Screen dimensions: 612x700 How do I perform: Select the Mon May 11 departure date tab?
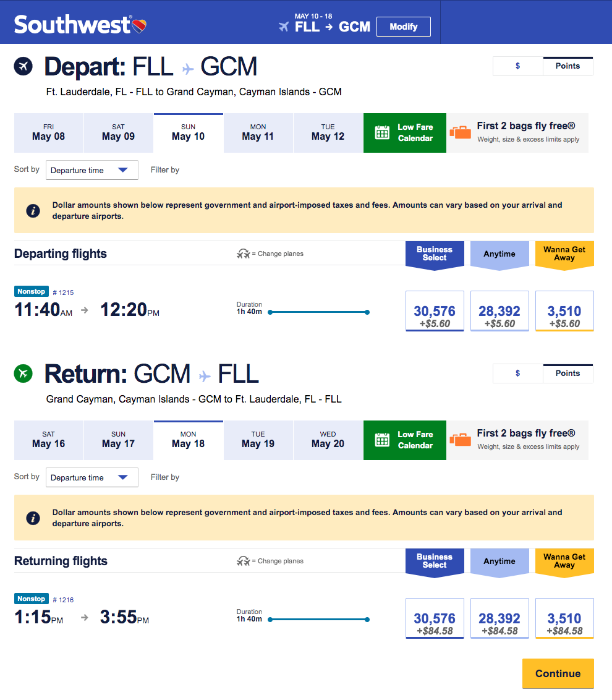coord(258,133)
